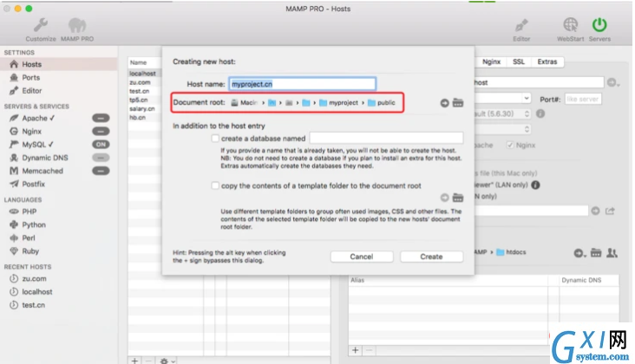
Task: Click the htdocs folder in path
Action: [511, 252]
